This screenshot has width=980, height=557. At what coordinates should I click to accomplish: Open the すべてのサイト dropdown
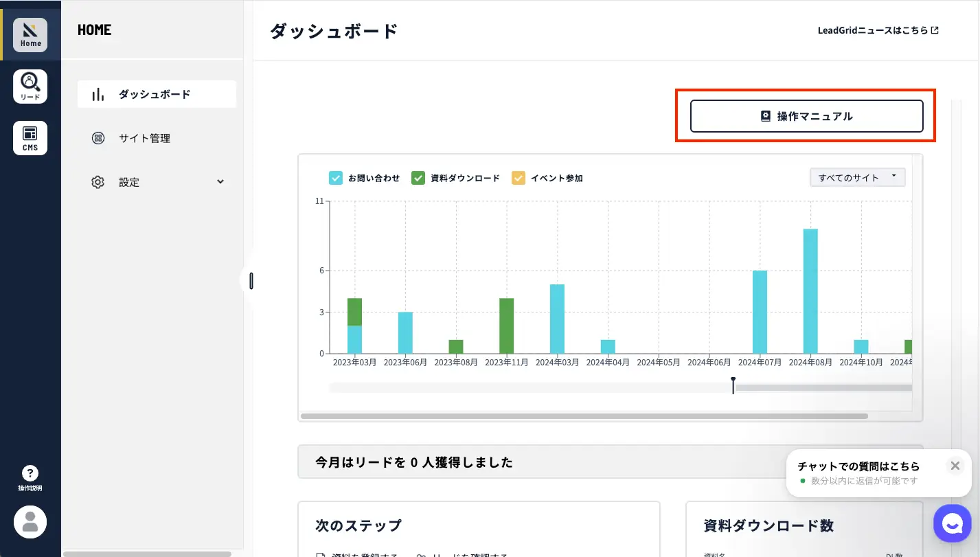858,177
